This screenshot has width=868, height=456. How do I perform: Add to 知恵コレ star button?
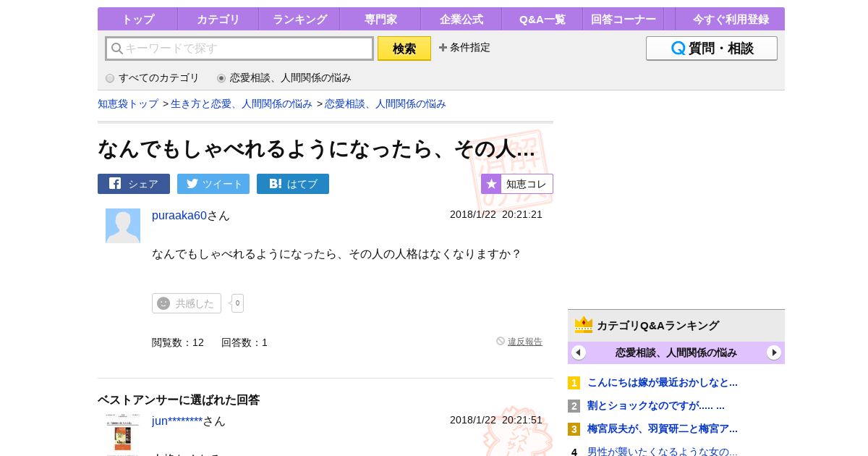(517, 184)
